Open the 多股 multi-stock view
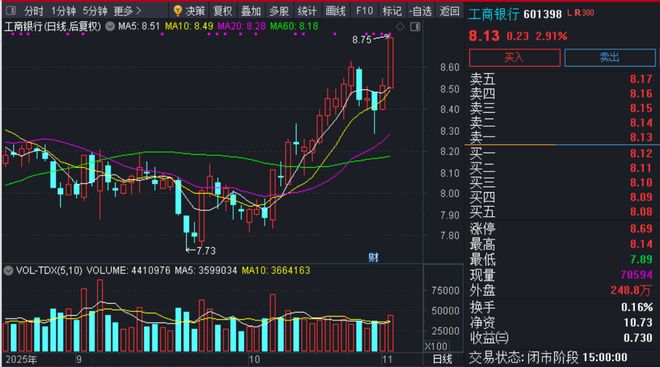660x367 pixels. pyautogui.click(x=279, y=11)
